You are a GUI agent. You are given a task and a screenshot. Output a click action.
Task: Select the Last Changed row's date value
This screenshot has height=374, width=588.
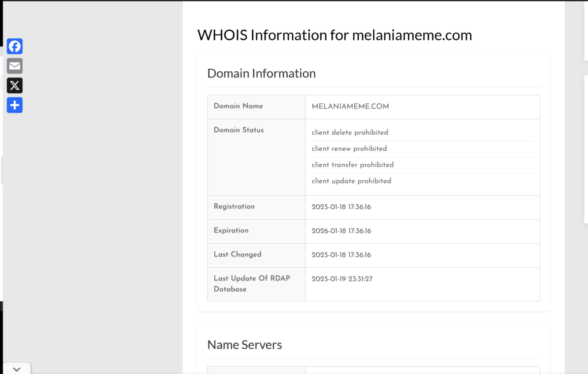(341, 255)
